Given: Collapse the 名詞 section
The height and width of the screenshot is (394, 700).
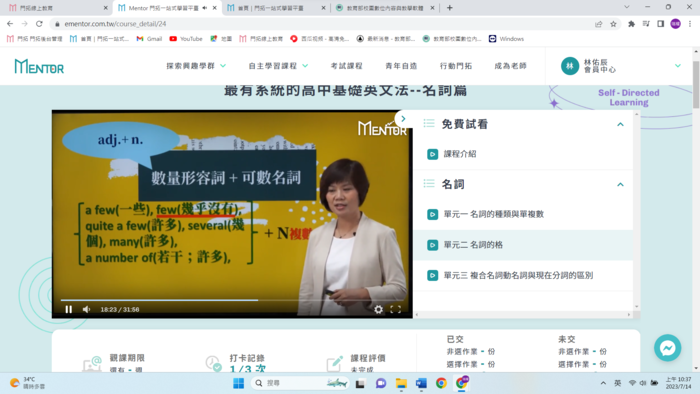Looking at the screenshot, I should click(x=620, y=184).
